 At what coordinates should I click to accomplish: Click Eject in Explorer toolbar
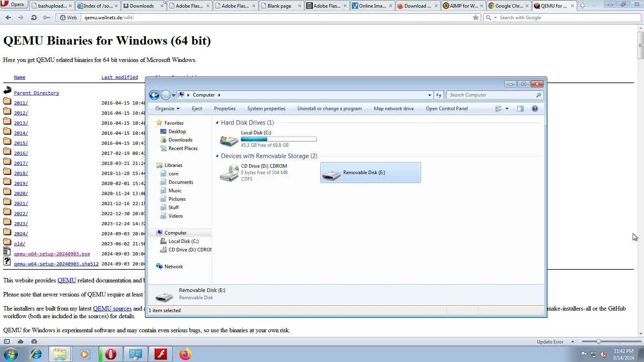[x=197, y=109]
